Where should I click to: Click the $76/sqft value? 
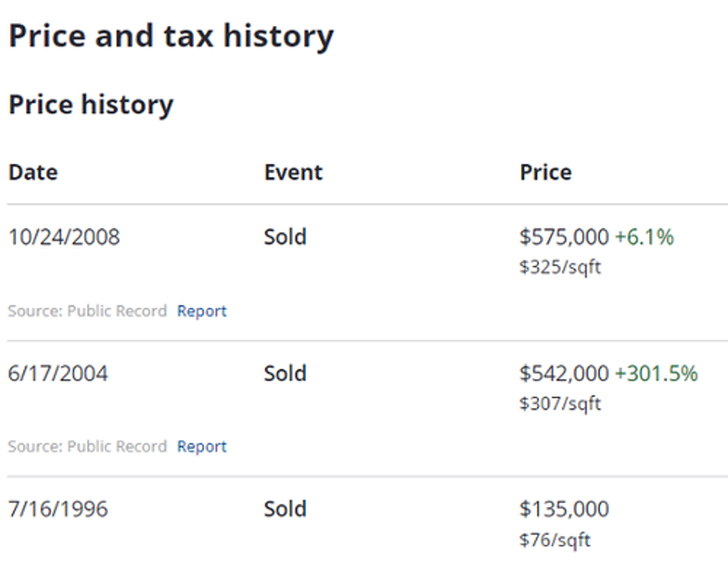coord(555,541)
